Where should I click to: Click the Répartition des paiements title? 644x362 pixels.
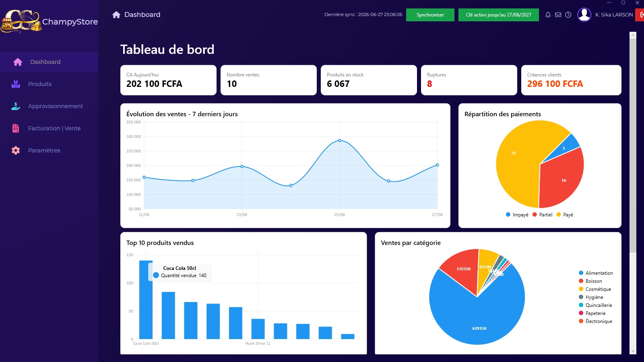pos(503,114)
